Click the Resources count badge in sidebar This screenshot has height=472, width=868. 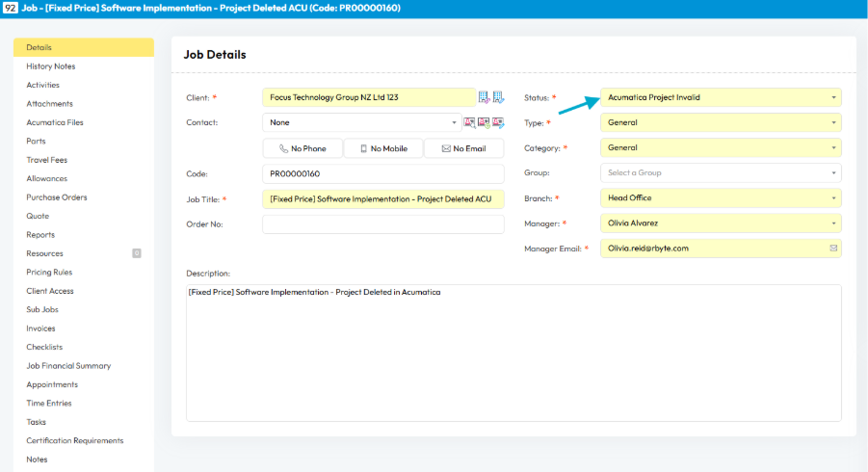137,253
